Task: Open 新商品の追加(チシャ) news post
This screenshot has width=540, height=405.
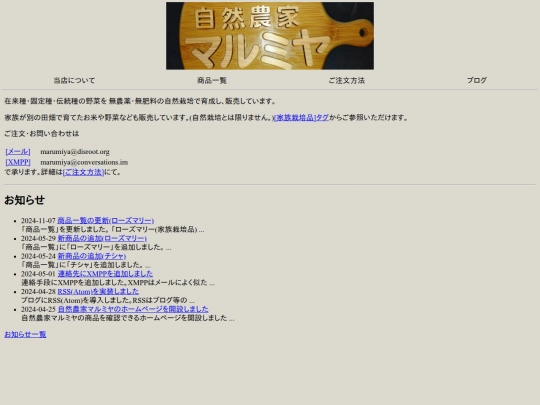Action: [x=92, y=256]
